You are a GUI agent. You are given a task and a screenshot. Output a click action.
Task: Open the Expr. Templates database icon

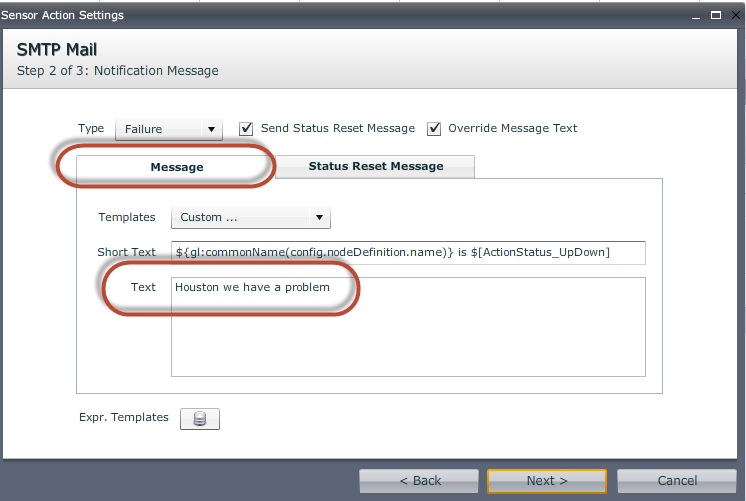click(x=199, y=419)
